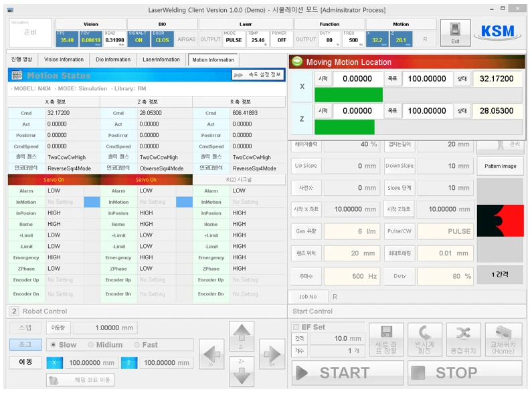Click the X- left arrow jog button
The image size is (532, 393).
point(211,354)
